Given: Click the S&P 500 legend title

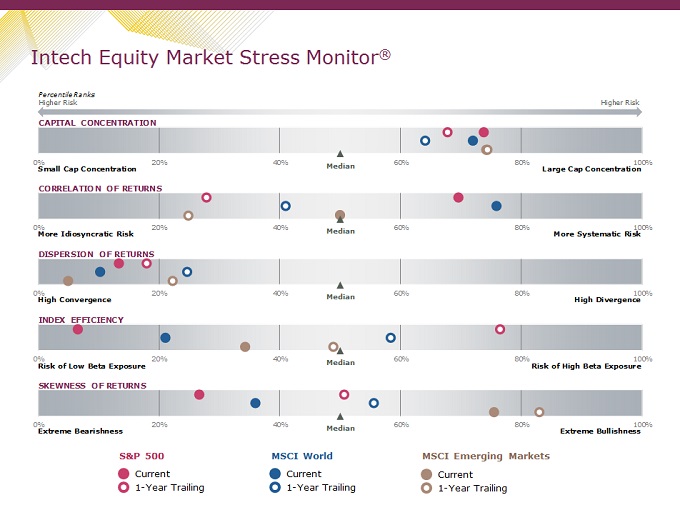Looking at the screenshot, I should pyautogui.click(x=142, y=456).
